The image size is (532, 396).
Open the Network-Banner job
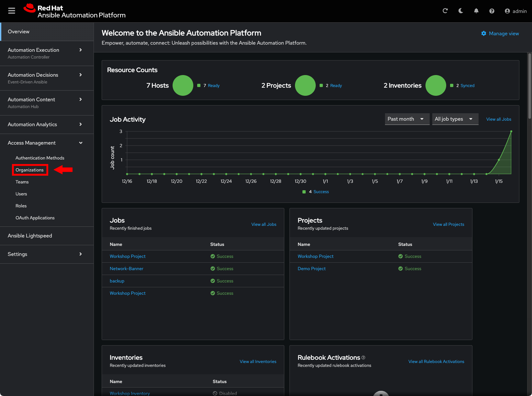(126, 269)
